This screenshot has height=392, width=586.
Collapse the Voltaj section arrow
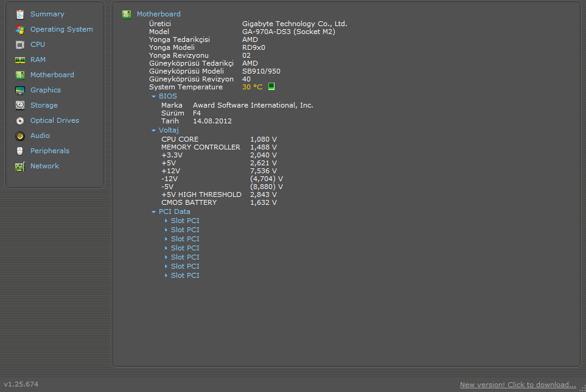[153, 130]
